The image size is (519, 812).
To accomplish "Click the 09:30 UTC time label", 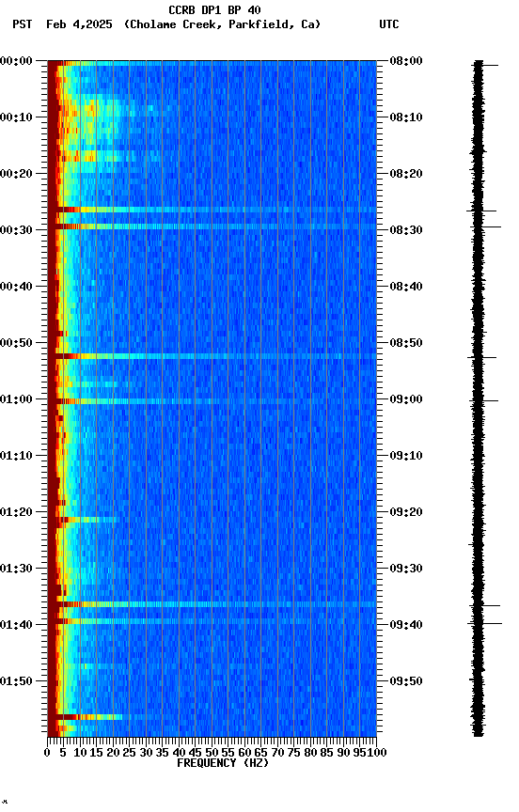I will pyautogui.click(x=406, y=569).
